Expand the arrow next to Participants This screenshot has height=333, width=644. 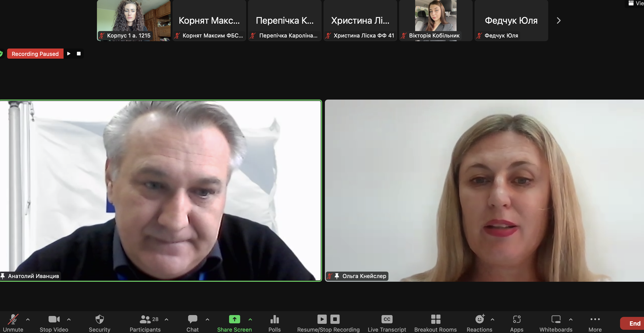pyautogui.click(x=166, y=319)
